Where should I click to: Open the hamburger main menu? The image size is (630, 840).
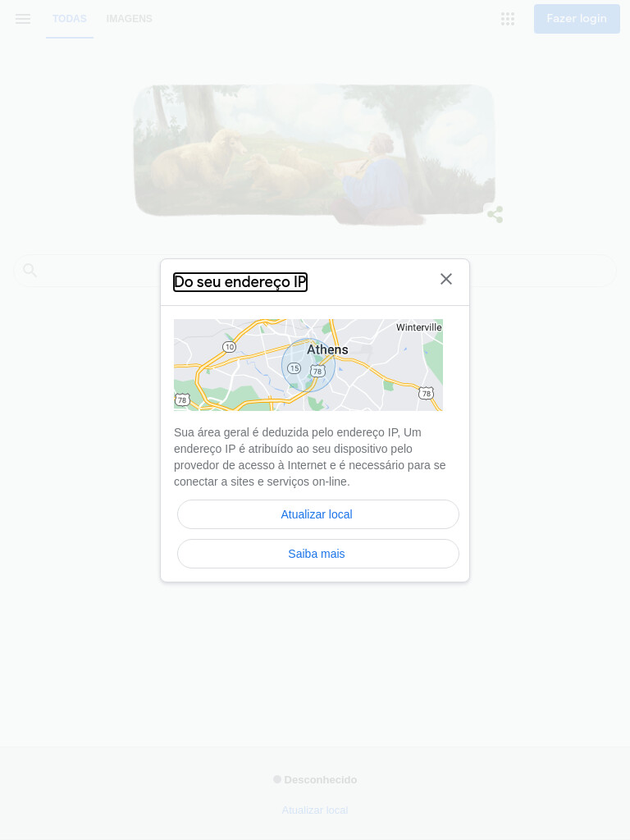[x=23, y=19]
